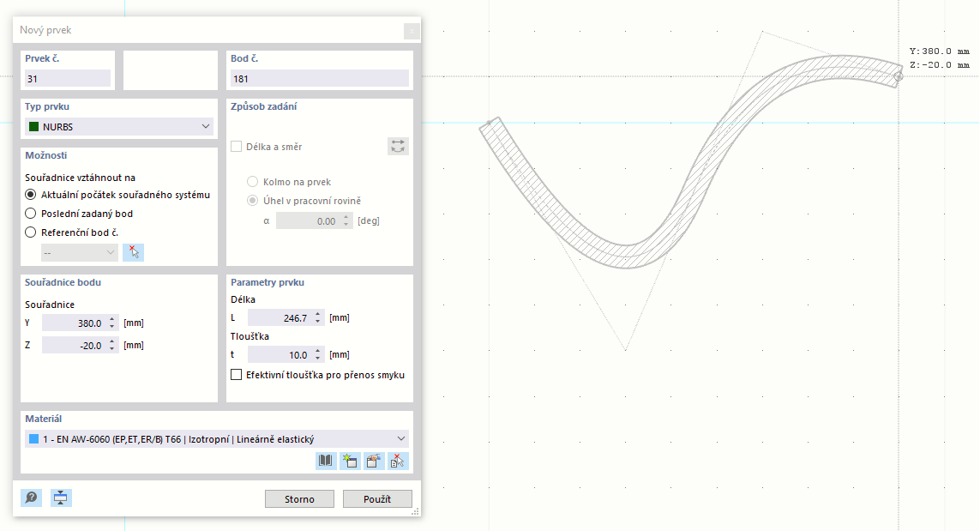Click the Způsob zadání section heading

pyautogui.click(x=264, y=106)
